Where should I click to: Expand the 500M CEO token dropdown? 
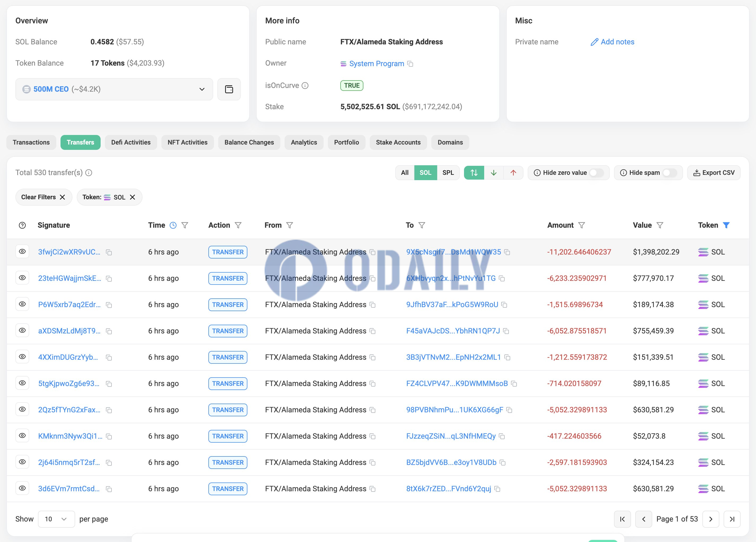(x=114, y=89)
